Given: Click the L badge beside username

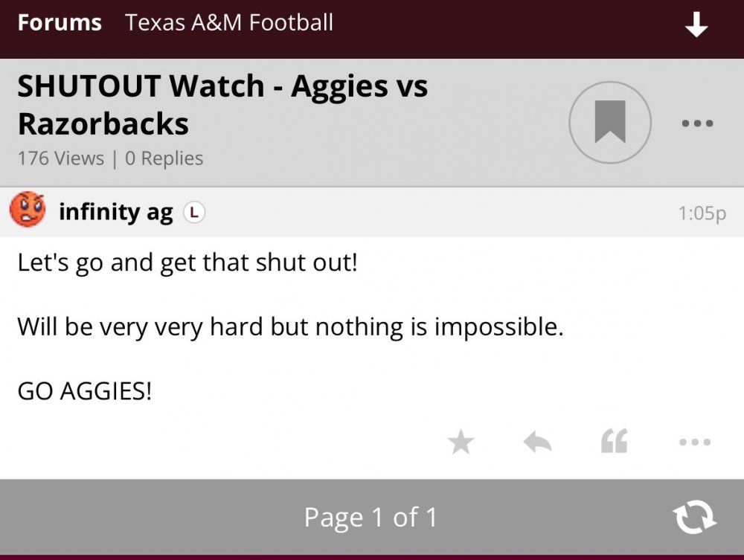Looking at the screenshot, I should [193, 213].
